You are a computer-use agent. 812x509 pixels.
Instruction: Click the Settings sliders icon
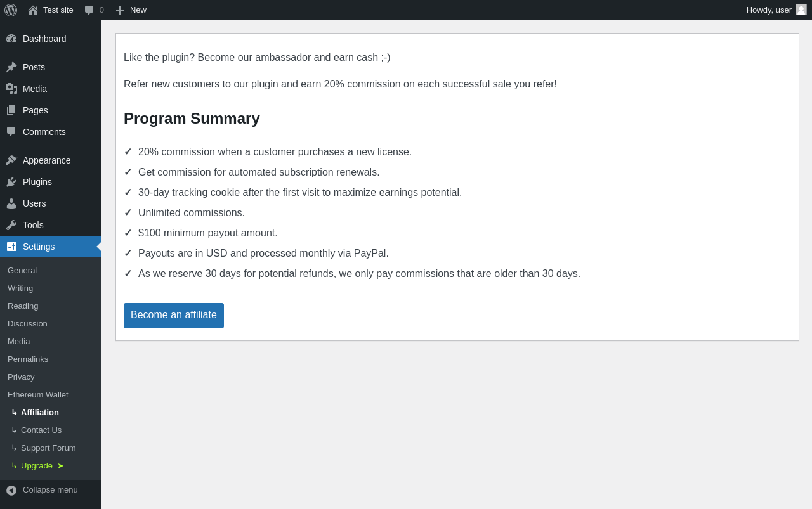point(11,247)
